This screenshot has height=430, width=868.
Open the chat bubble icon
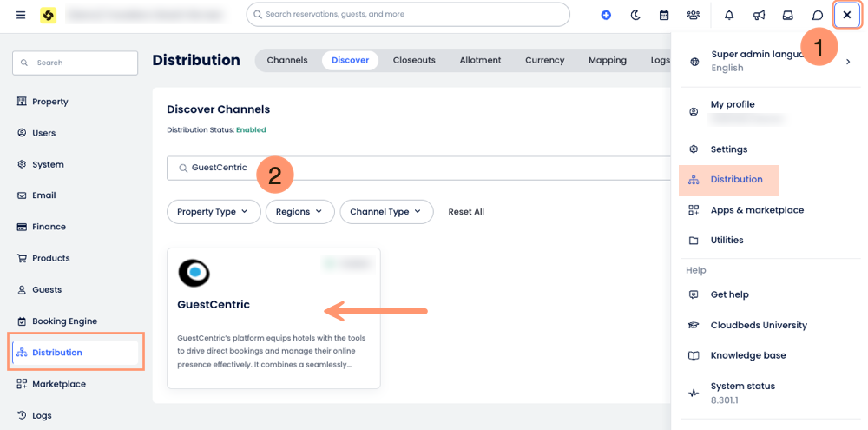(x=818, y=15)
